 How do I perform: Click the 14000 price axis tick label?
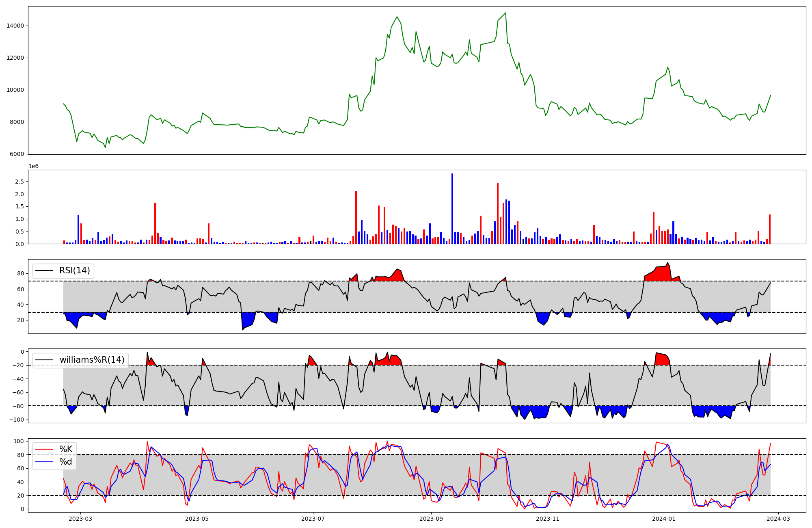coord(15,26)
